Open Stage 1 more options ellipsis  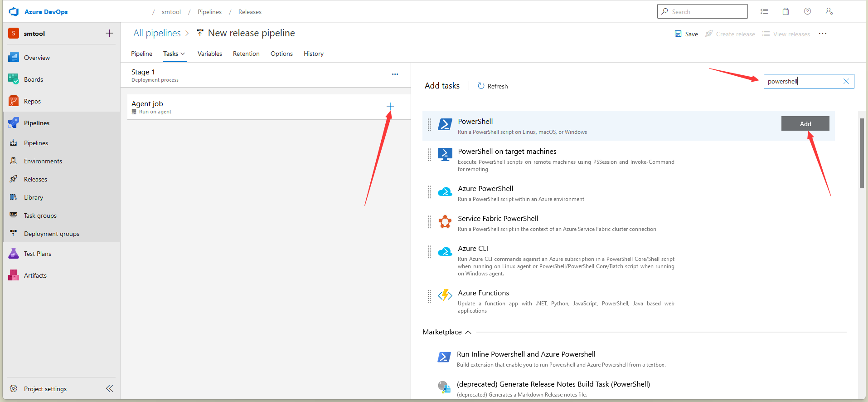pos(395,74)
